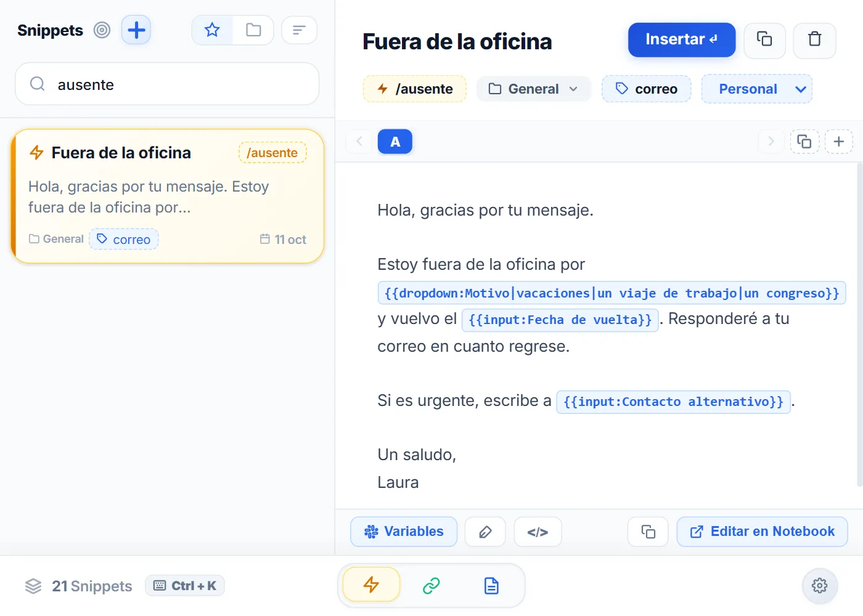
Task: Click 'Hola, gracias por tu mensaje.' editor line
Action: point(485,210)
